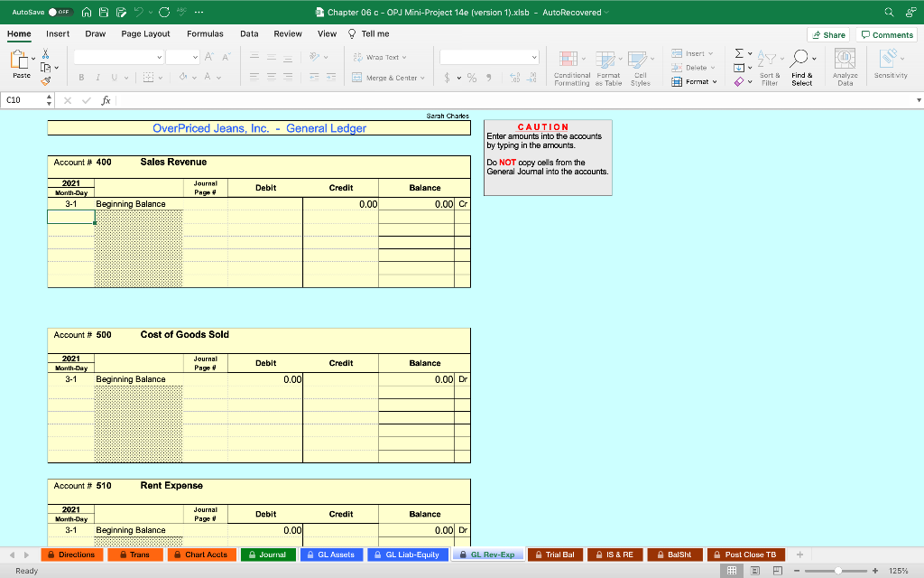Click the ribbon display options icon
Image resolution: width=924 pixels, height=578 pixels.
(x=911, y=13)
